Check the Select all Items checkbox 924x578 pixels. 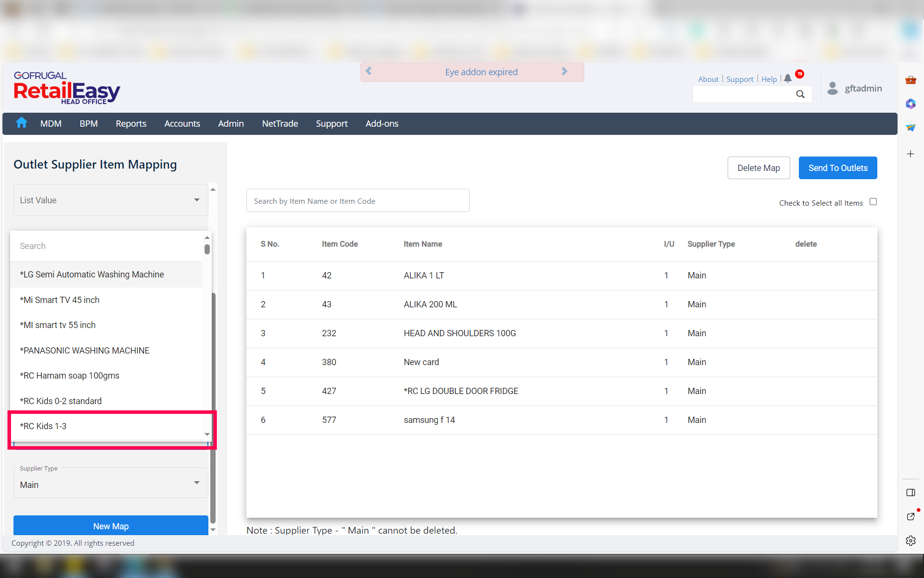[x=873, y=202]
